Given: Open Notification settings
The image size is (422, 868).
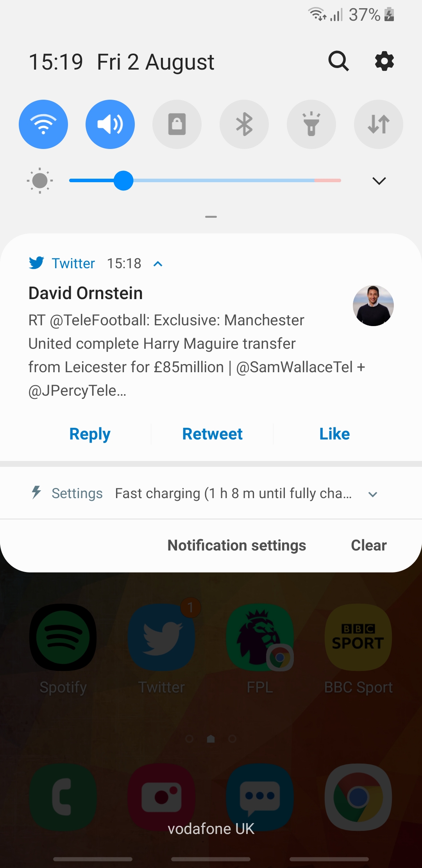Looking at the screenshot, I should tap(237, 545).
